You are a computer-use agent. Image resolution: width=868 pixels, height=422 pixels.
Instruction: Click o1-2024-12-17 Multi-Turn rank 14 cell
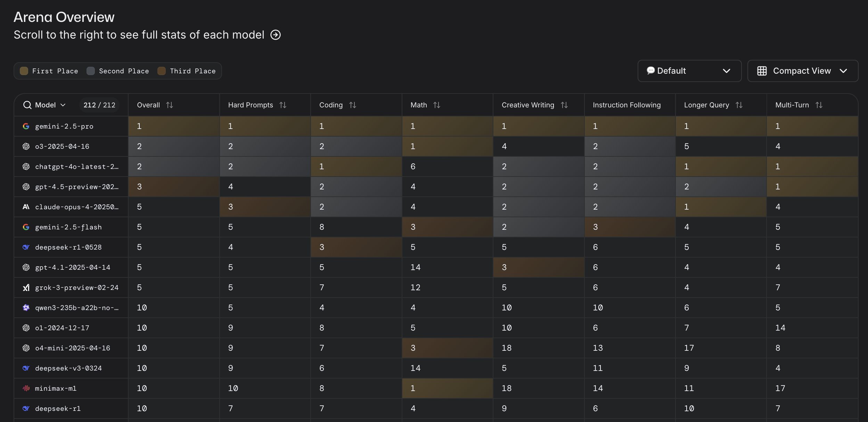point(812,328)
